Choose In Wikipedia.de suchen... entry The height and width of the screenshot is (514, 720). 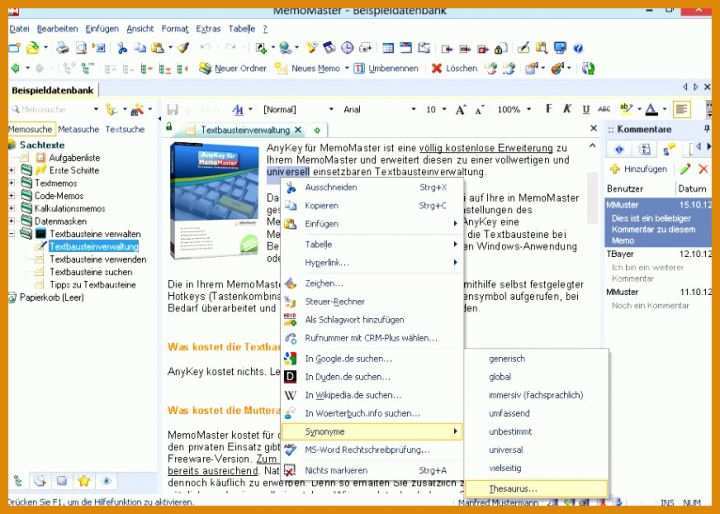(371, 395)
